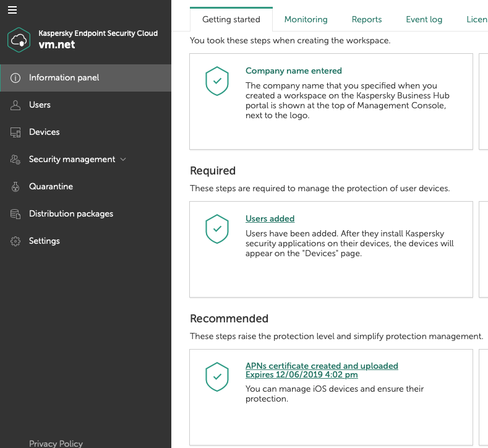Click the shield checkmark beside Users added
488x448 pixels.
(217, 229)
